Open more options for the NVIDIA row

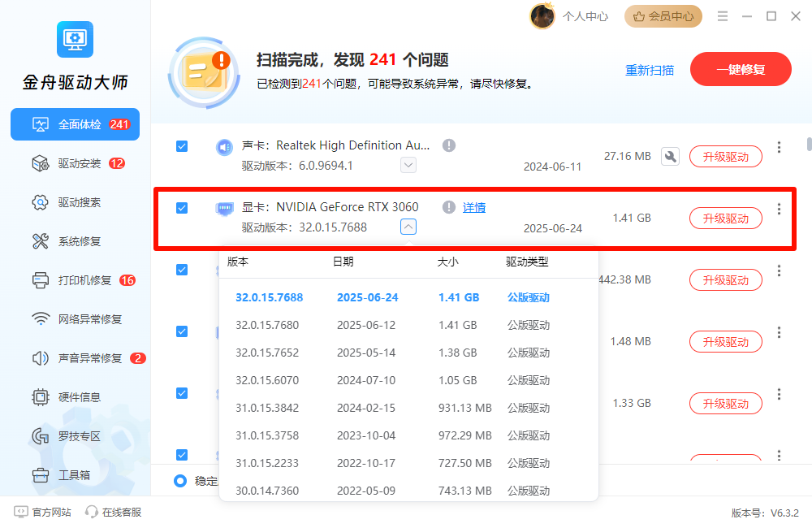click(779, 209)
